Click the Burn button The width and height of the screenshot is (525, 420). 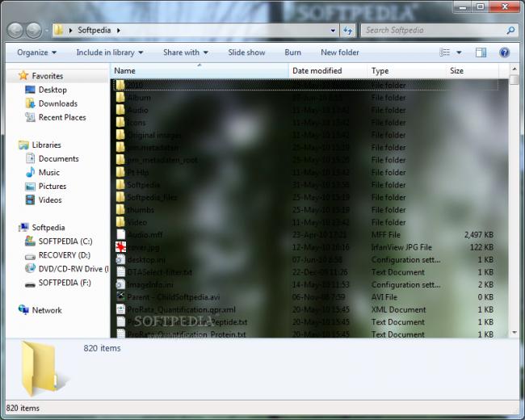tap(292, 52)
